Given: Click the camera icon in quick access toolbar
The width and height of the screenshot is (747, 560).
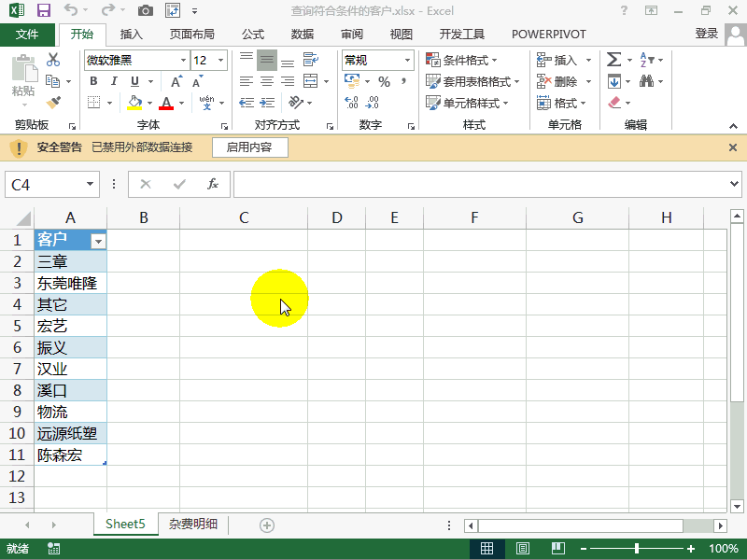Looking at the screenshot, I should (x=146, y=10).
